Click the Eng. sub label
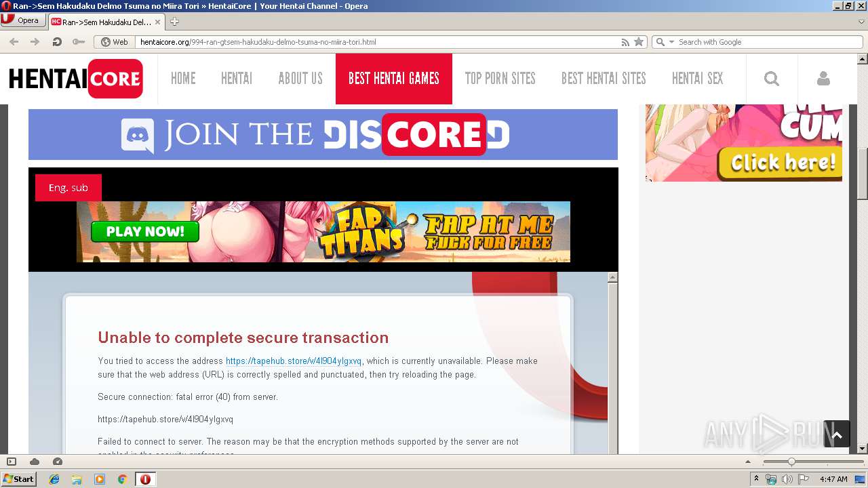Image resolution: width=868 pixels, height=488 pixels. (68, 188)
